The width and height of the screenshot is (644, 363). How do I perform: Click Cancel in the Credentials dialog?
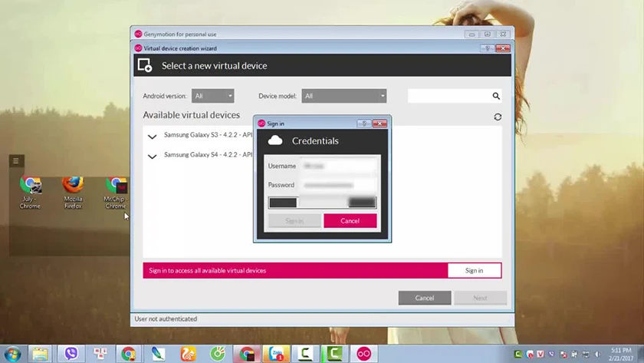[x=350, y=221]
